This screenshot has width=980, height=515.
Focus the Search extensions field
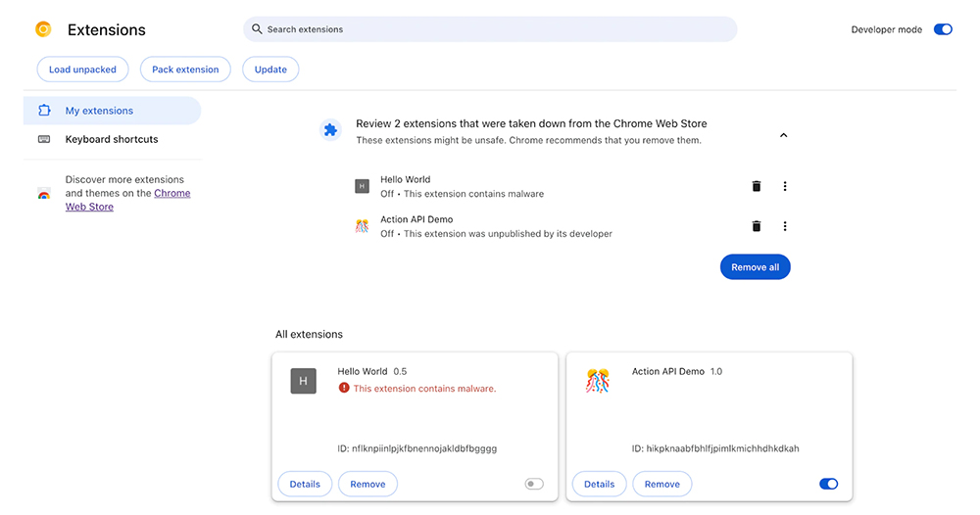click(490, 29)
